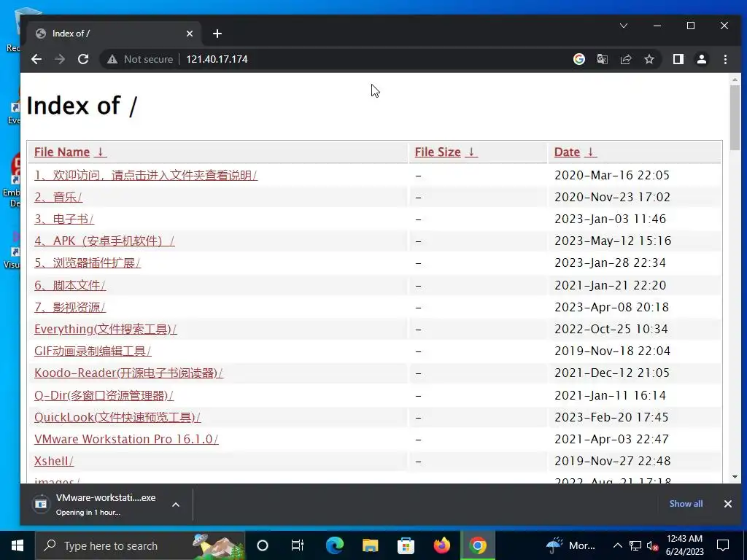Sort by File Name header
Viewport: 747px width, 560px height.
tap(62, 152)
